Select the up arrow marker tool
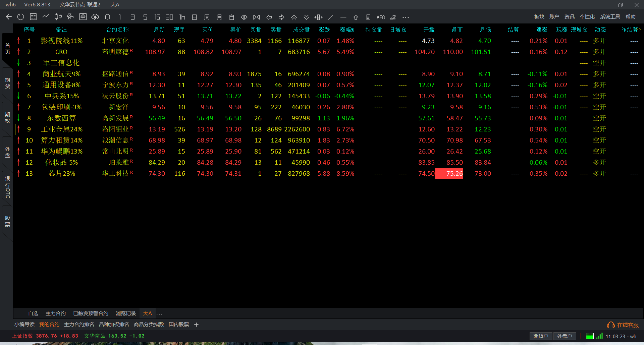 [x=356, y=17]
